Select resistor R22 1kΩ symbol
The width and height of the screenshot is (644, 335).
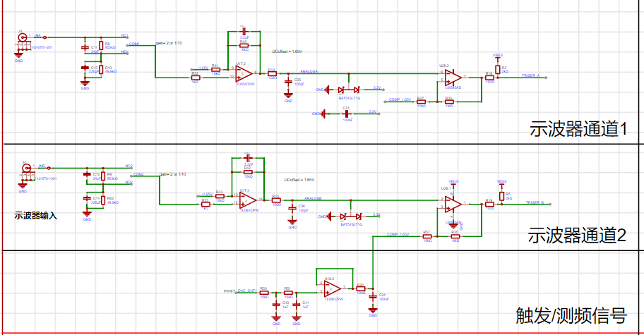click(196, 78)
